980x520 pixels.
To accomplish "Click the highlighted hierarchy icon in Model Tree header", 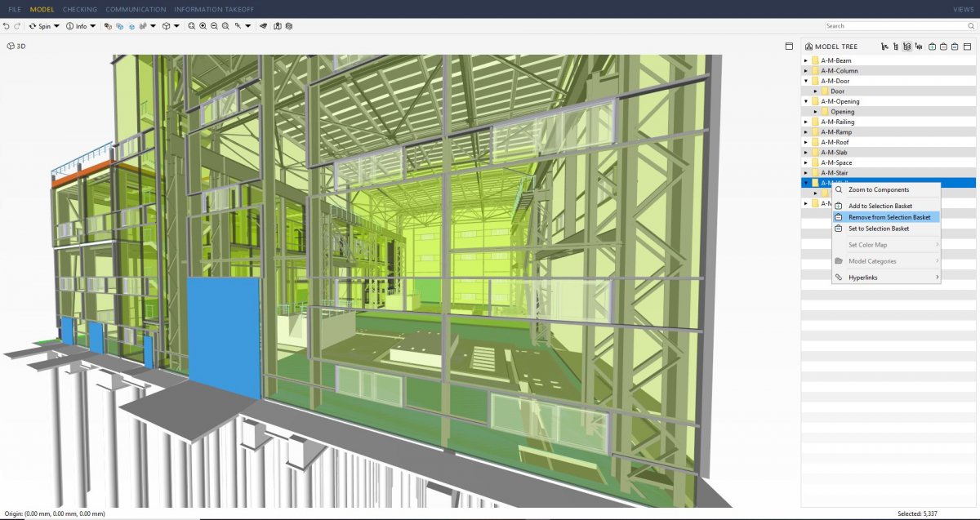I will (x=907, y=47).
